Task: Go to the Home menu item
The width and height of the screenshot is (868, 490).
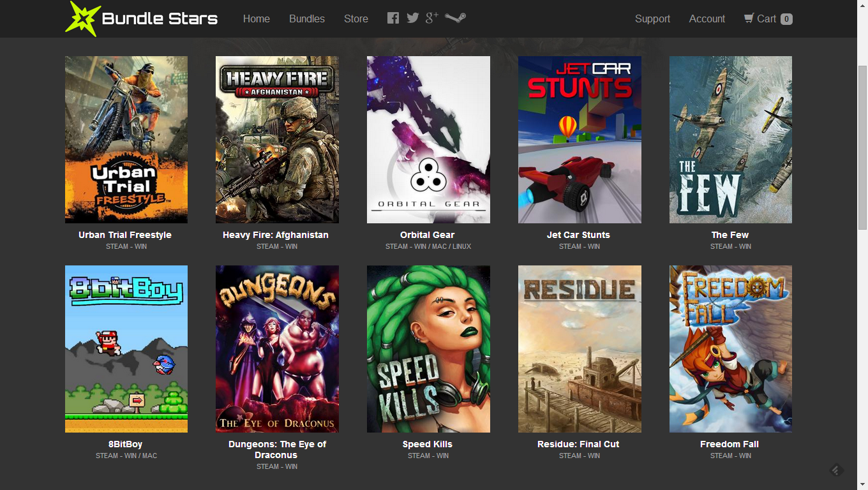Action: tap(257, 19)
